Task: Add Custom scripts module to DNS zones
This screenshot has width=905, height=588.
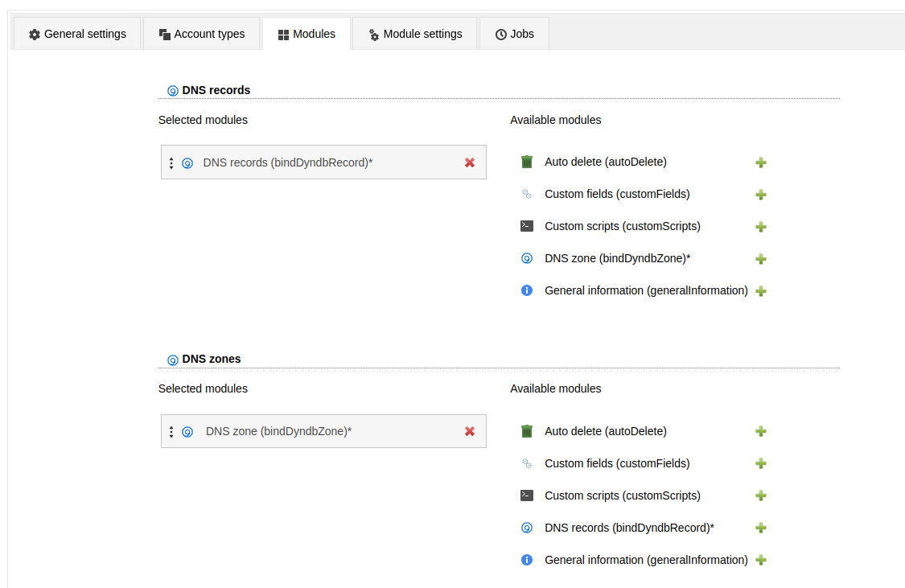Action: (x=761, y=496)
